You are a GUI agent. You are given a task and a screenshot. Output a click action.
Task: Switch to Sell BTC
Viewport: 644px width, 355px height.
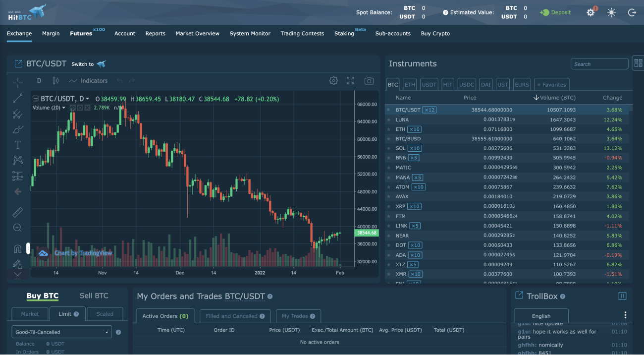click(94, 296)
